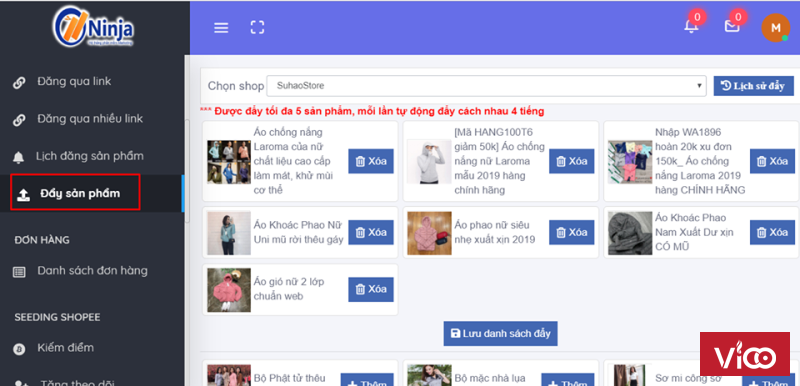Delete Nhập WA1896 product with Xóa
The height and width of the screenshot is (386, 800).
point(772,161)
